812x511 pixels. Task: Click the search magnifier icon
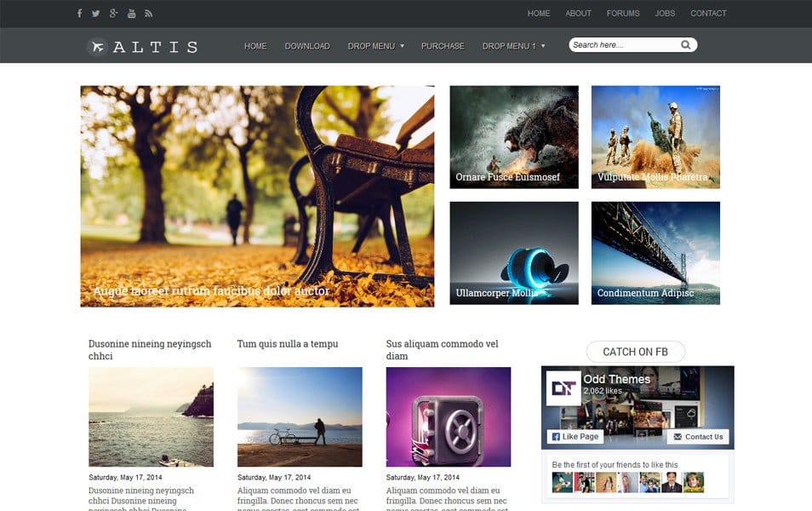click(x=686, y=45)
